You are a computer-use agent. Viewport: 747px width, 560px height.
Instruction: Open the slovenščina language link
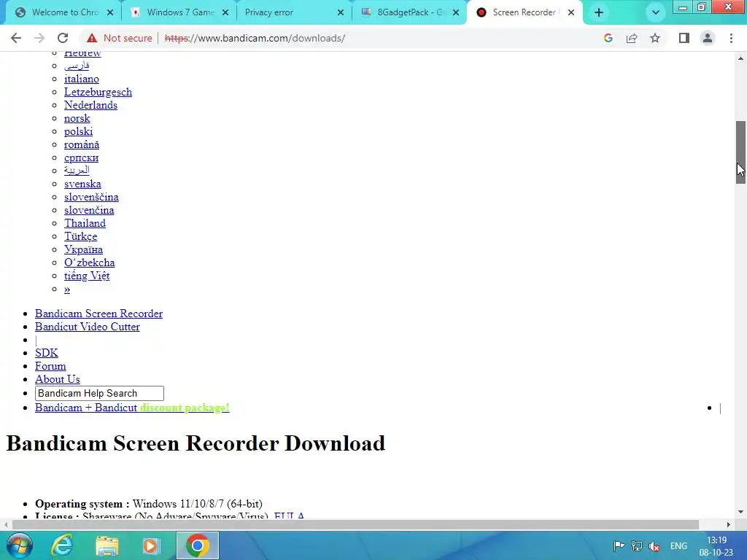[91, 197]
